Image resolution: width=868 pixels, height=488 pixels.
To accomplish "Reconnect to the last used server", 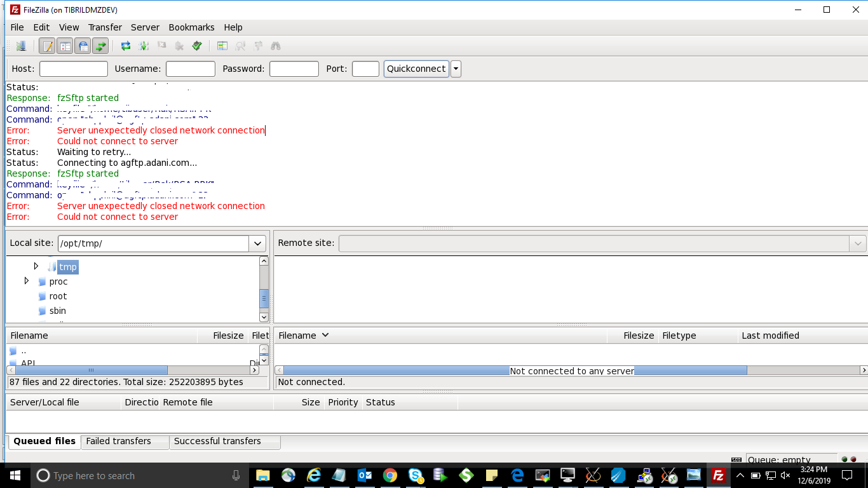I will [x=197, y=46].
